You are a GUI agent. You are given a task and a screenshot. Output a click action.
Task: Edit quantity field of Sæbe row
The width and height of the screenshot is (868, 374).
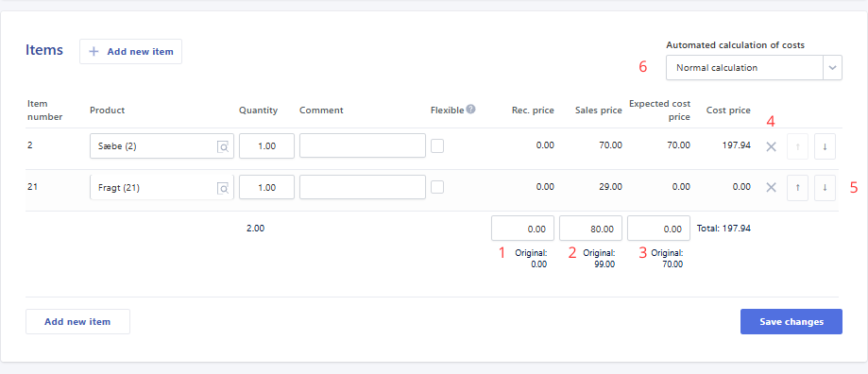[x=266, y=146]
